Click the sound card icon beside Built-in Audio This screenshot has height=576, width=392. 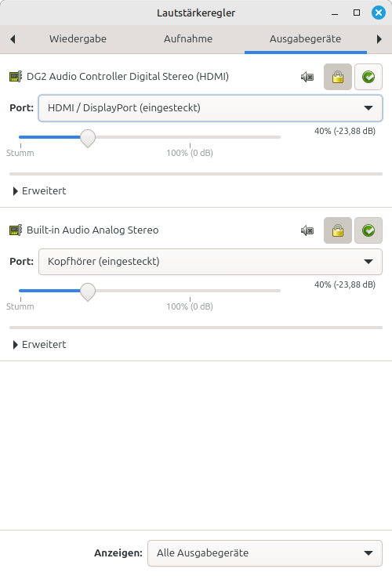point(16,230)
